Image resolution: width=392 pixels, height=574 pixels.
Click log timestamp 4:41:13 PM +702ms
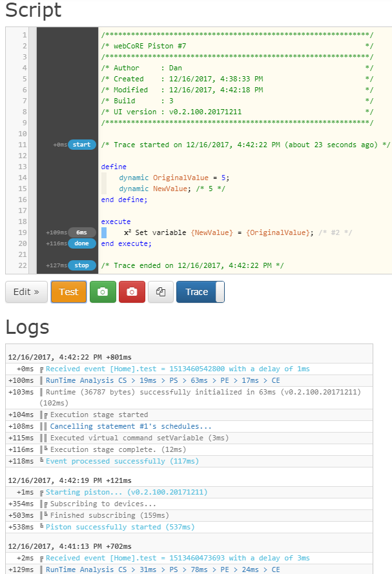click(70, 546)
